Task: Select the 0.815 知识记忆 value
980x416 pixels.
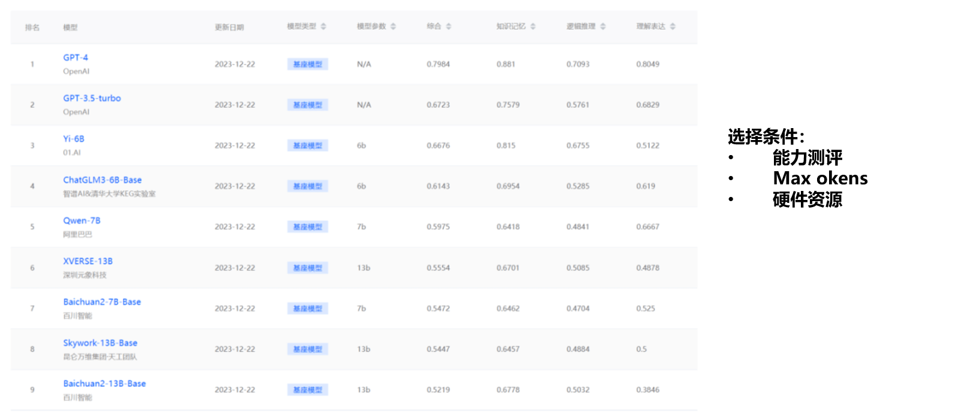Action: tap(506, 145)
